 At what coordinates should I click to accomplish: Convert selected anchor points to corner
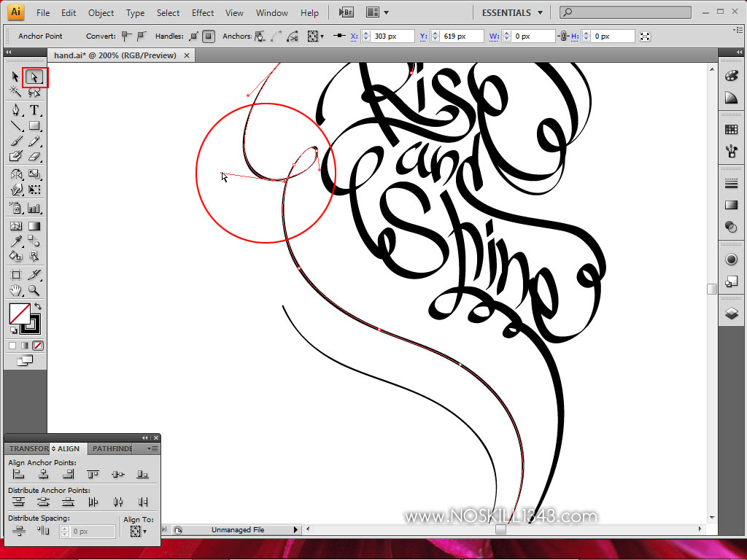[126, 36]
